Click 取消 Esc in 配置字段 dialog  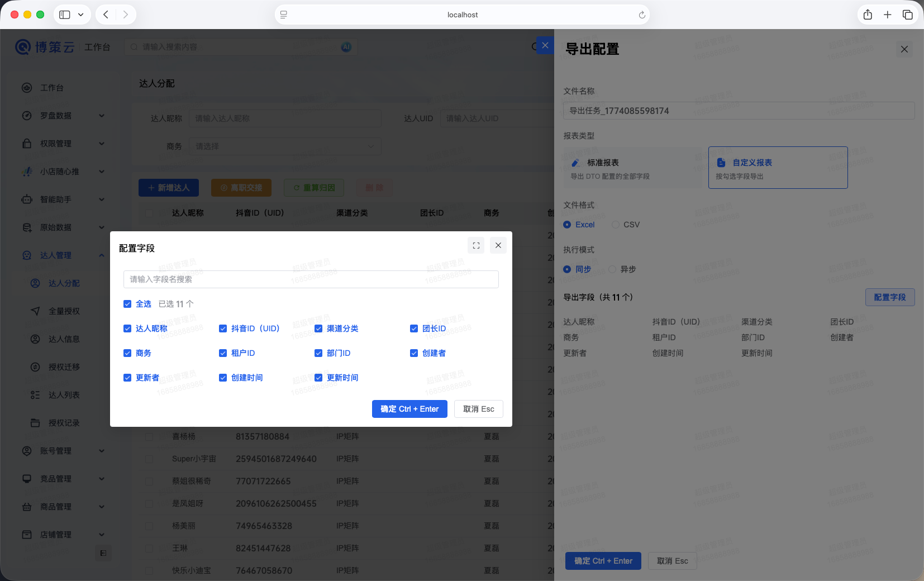pos(479,409)
